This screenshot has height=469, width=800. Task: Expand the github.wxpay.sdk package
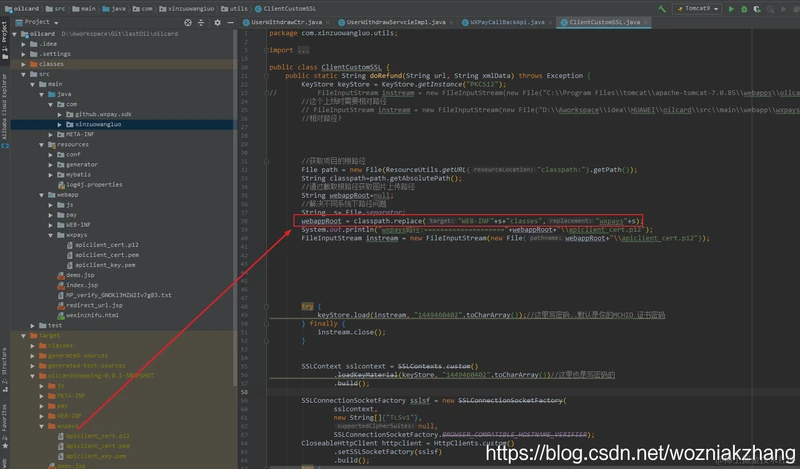point(60,114)
